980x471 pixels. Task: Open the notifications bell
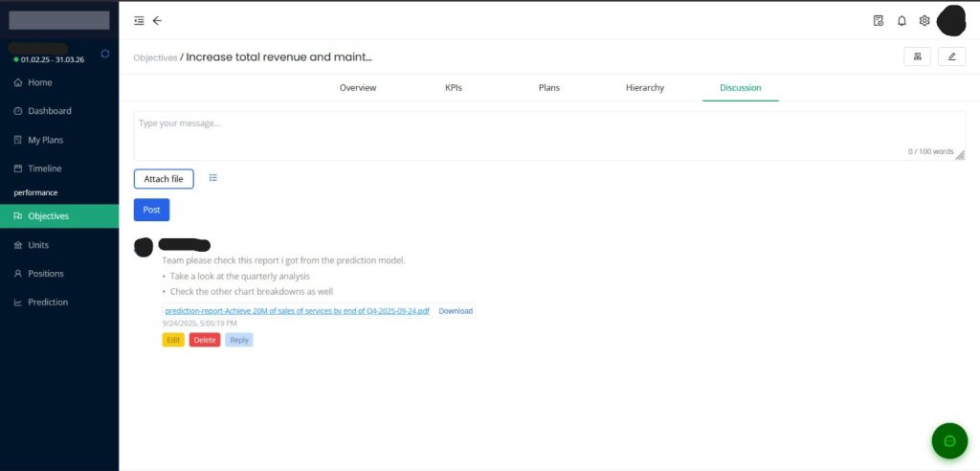(x=902, y=20)
